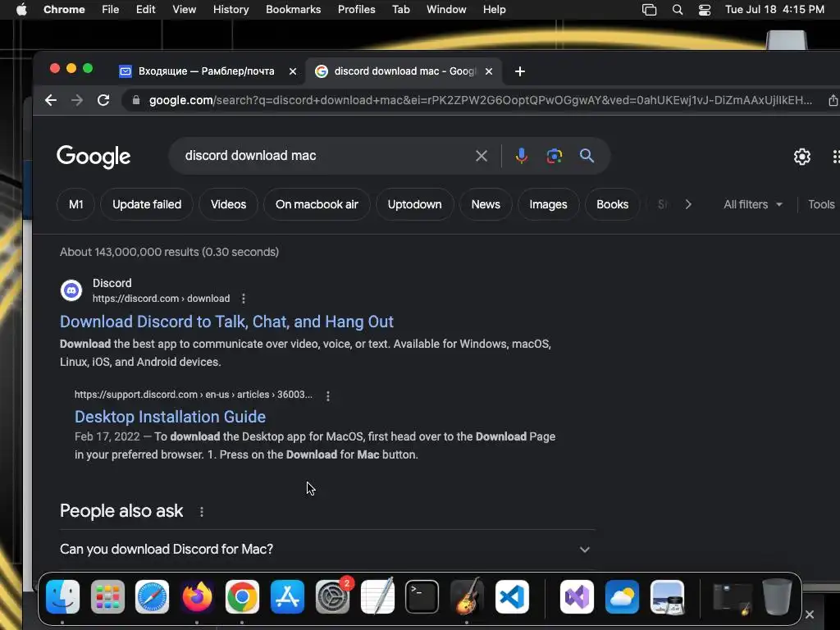
Task: Launch Terminal from the Dock
Action: (x=422, y=597)
